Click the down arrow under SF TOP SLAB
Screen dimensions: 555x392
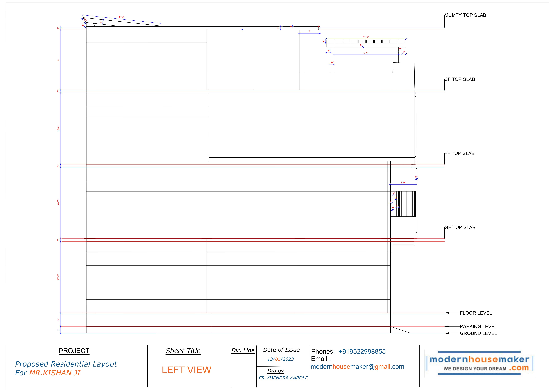pyautogui.click(x=444, y=88)
